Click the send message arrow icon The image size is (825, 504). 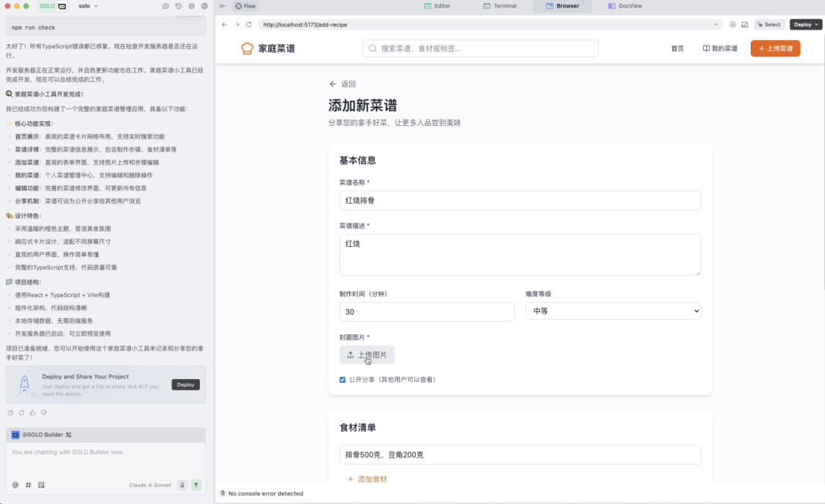click(x=196, y=485)
